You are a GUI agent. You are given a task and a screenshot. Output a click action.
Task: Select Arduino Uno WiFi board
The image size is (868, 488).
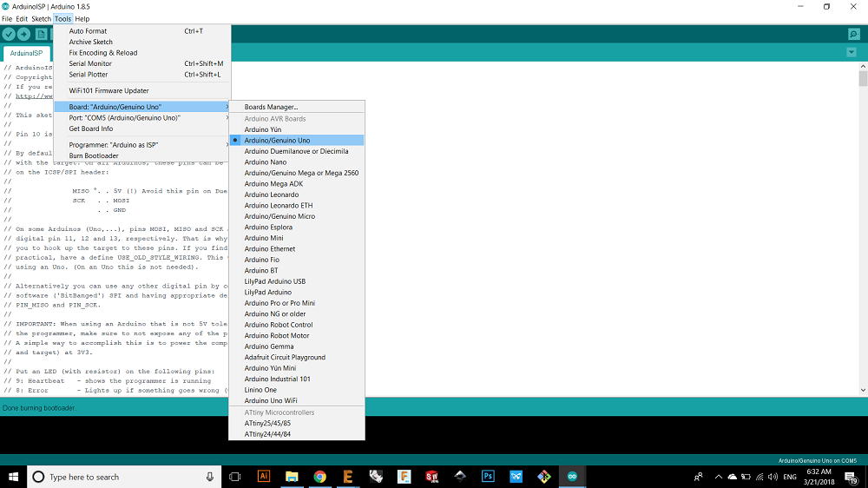point(297,400)
